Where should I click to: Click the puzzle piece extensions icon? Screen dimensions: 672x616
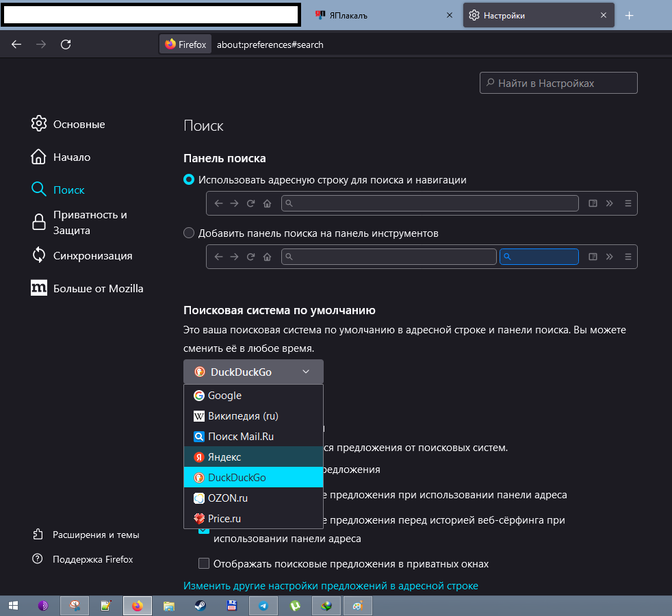[x=38, y=534]
